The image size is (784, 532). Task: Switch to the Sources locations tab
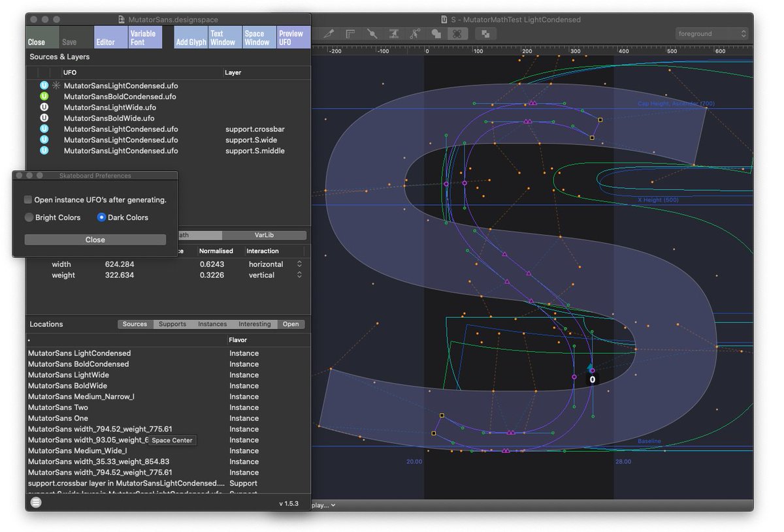coord(135,324)
